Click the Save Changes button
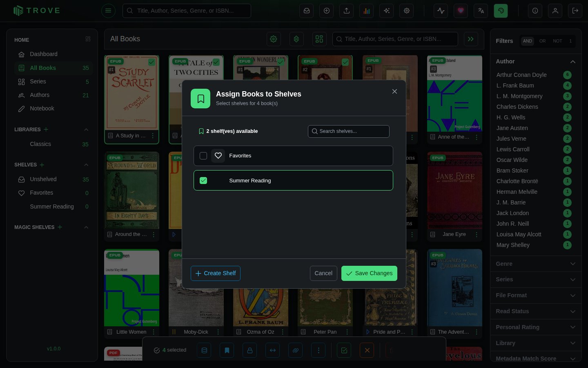 click(x=369, y=273)
